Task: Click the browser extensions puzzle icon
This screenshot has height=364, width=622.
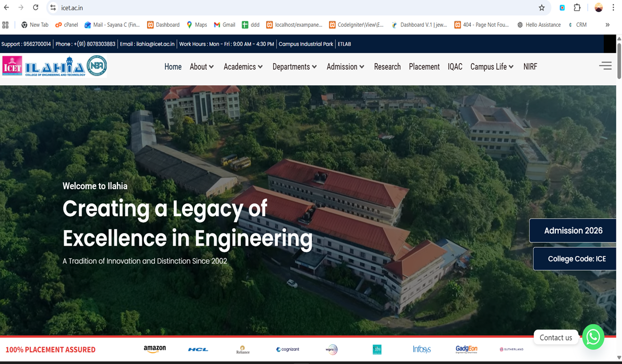Action: pyautogui.click(x=576, y=8)
